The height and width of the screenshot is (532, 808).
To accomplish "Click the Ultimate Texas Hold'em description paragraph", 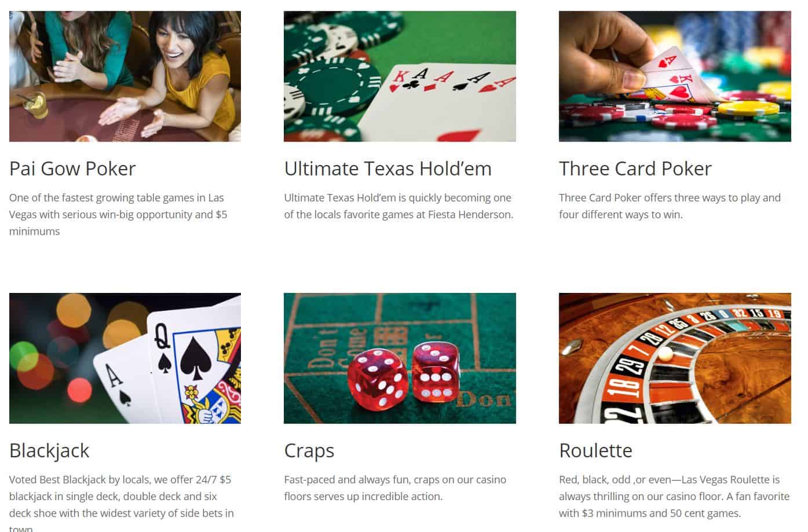I will pos(398,206).
